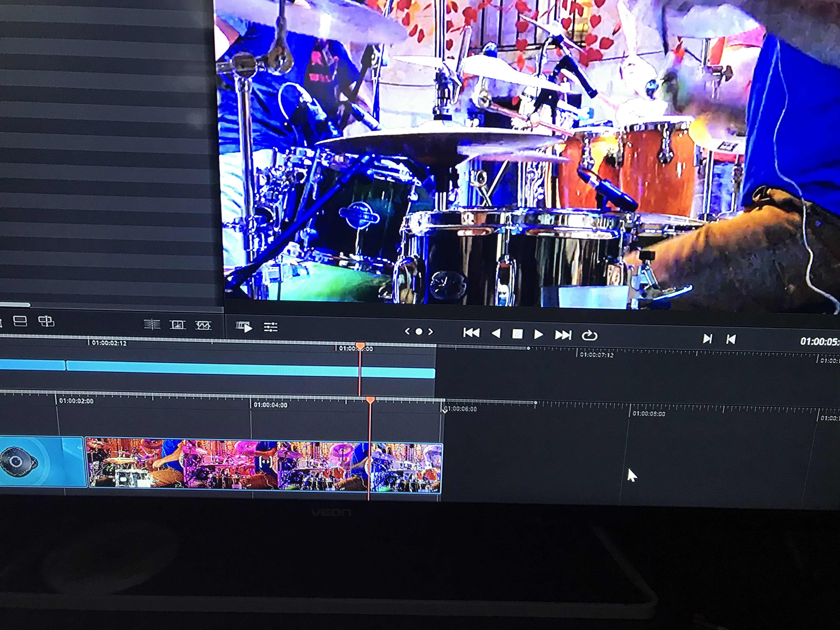Click the 01:00:02:00 ruler label
Image resolution: width=840 pixels, height=630 pixels.
pyautogui.click(x=76, y=401)
